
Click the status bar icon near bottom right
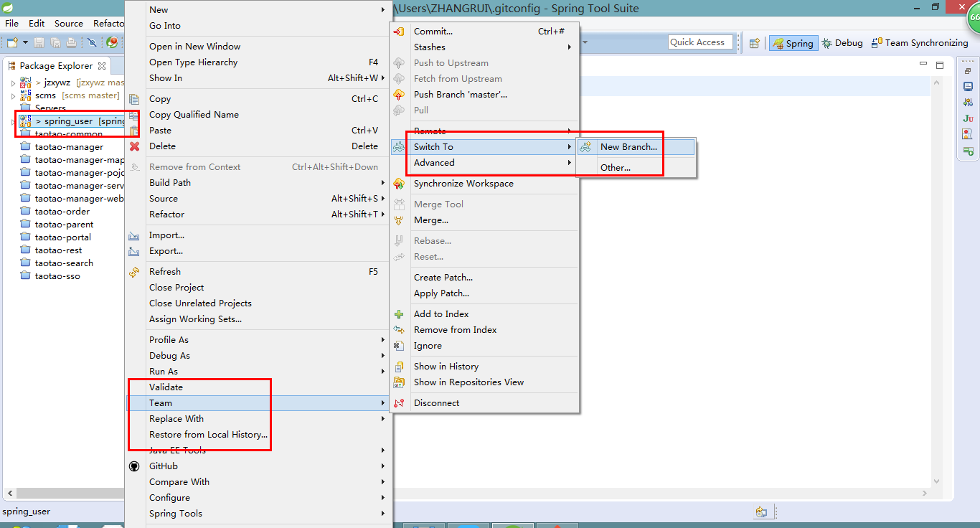(761, 512)
